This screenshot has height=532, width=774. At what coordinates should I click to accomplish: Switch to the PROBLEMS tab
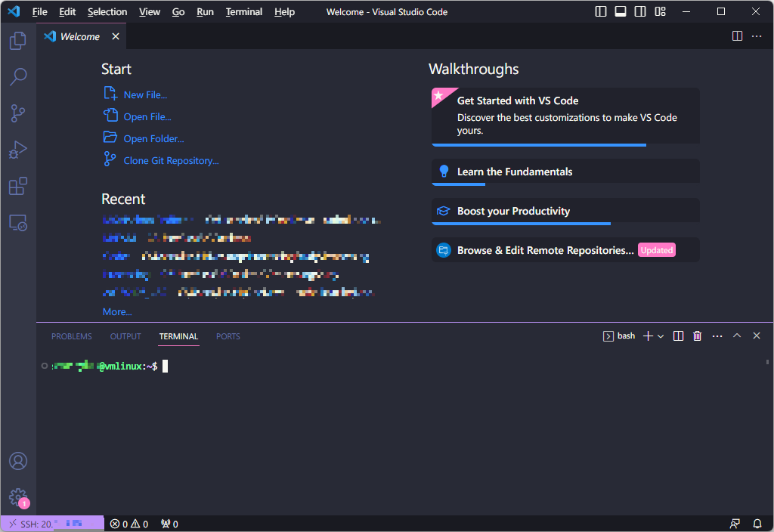pos(72,336)
